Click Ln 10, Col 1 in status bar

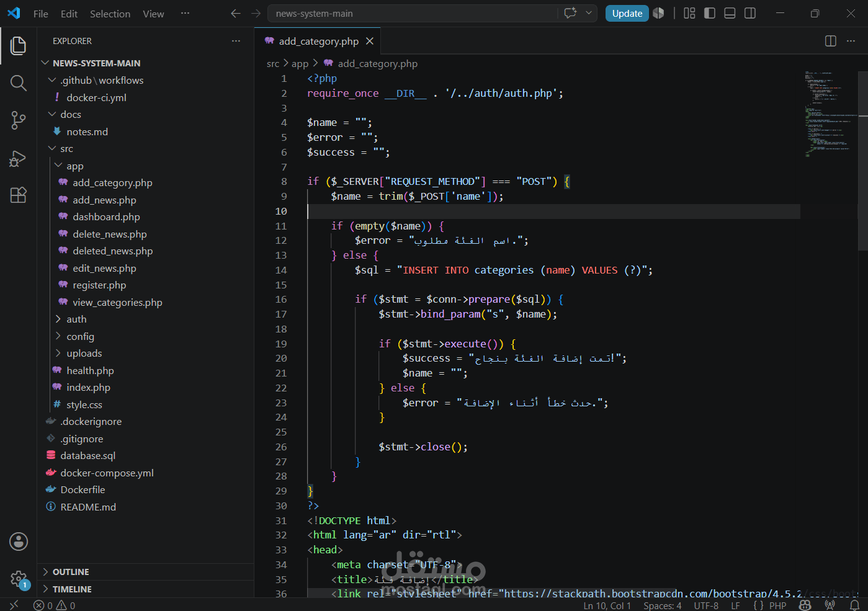607,605
